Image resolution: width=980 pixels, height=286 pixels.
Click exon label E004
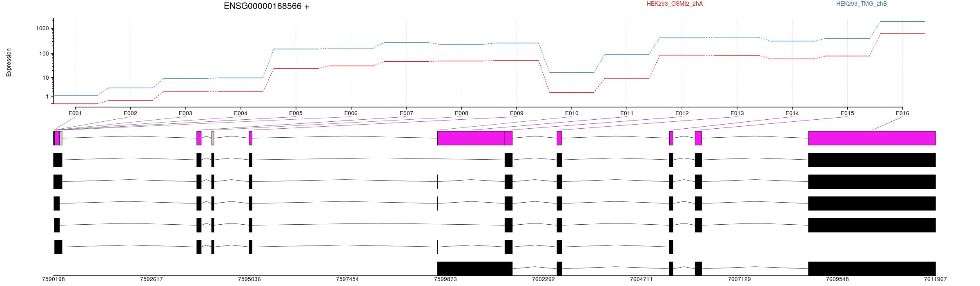(x=241, y=113)
